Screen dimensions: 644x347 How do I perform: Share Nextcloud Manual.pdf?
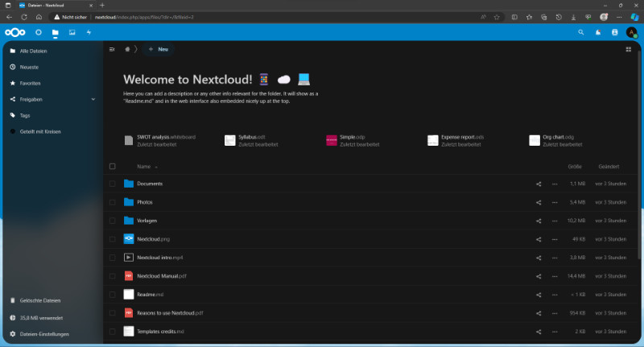(x=539, y=276)
